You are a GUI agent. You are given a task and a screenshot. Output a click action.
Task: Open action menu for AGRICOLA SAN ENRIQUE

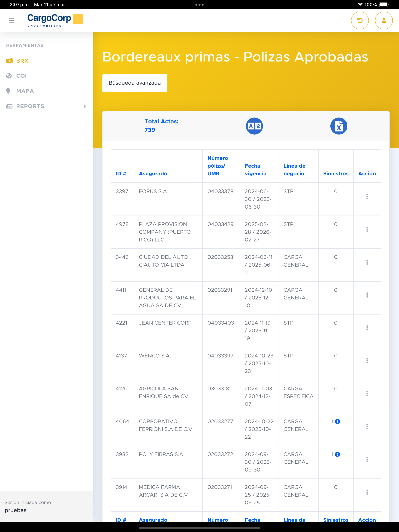click(367, 394)
